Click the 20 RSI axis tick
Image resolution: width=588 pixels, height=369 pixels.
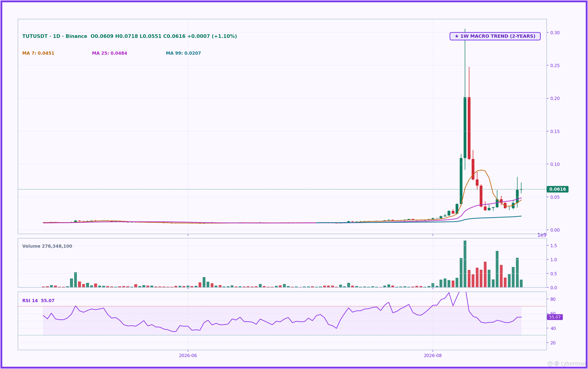click(x=553, y=343)
